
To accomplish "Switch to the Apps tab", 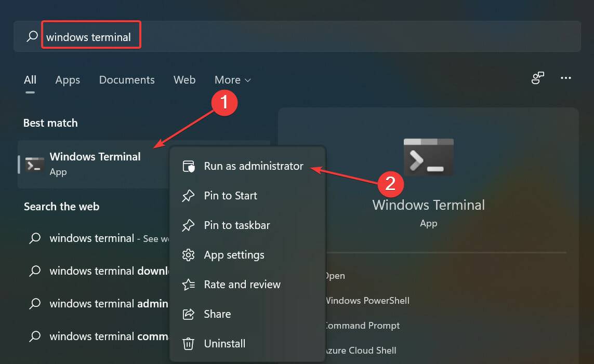I will pos(67,80).
